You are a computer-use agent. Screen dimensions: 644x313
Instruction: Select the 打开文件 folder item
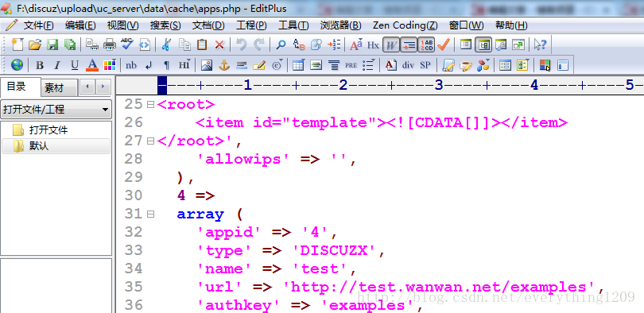(x=48, y=130)
